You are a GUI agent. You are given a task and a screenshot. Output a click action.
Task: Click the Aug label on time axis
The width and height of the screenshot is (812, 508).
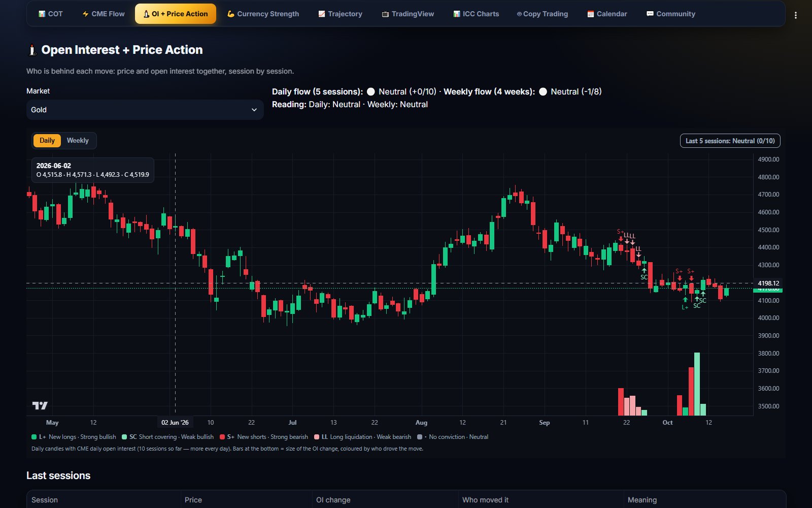[x=421, y=423]
